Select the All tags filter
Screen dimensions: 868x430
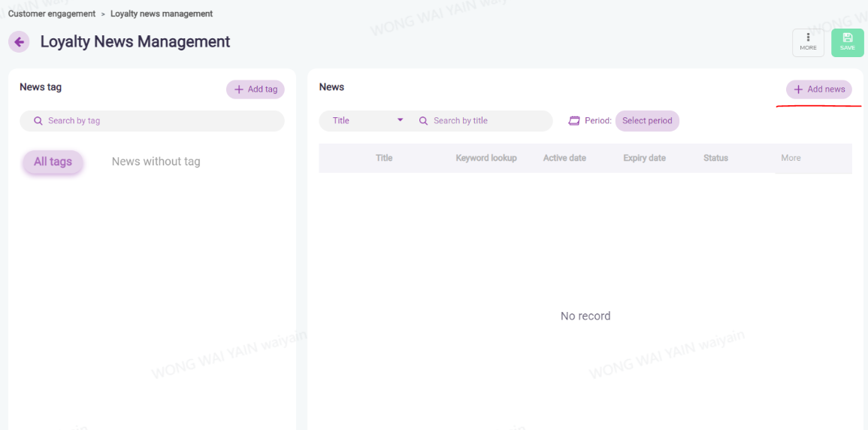pos(53,162)
